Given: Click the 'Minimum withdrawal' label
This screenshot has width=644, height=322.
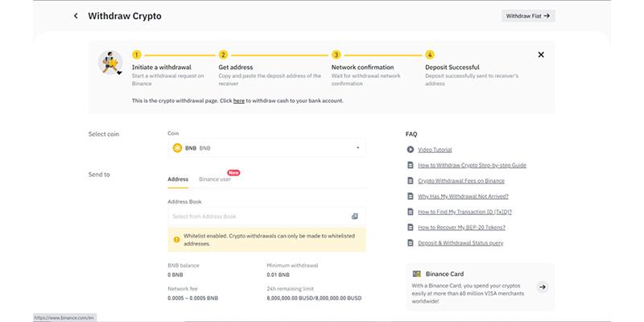Looking at the screenshot, I should (292, 266).
